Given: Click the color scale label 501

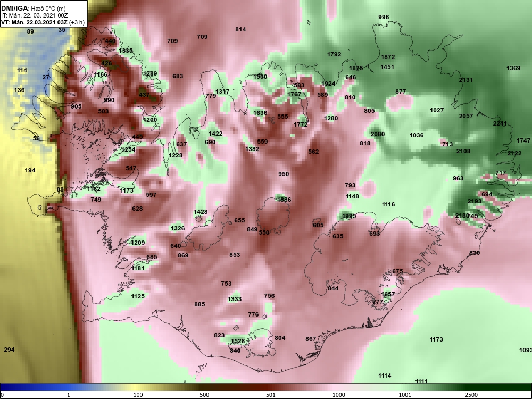Looking at the screenshot, I should click(270, 395).
